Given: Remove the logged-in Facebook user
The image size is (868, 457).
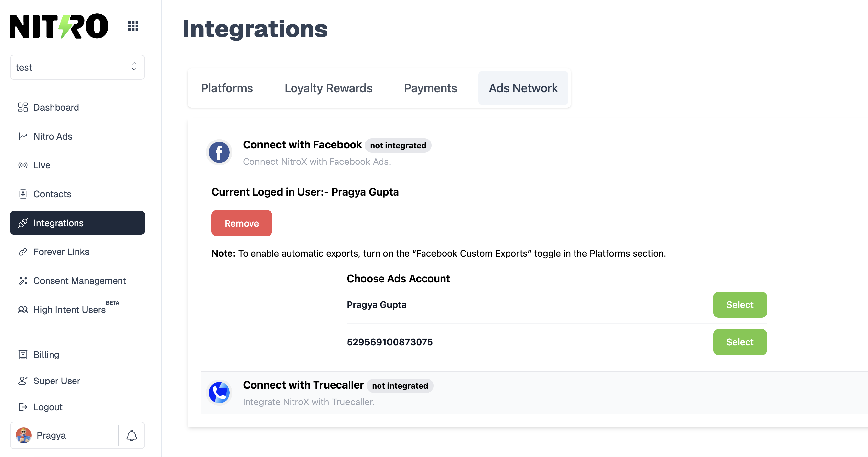Looking at the screenshot, I should click(x=242, y=223).
